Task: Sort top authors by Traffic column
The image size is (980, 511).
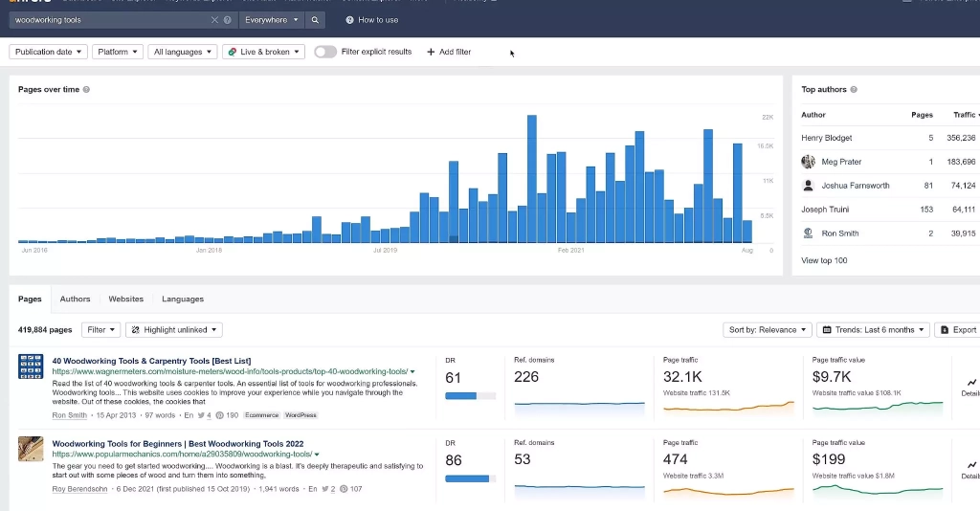Action: tap(965, 115)
